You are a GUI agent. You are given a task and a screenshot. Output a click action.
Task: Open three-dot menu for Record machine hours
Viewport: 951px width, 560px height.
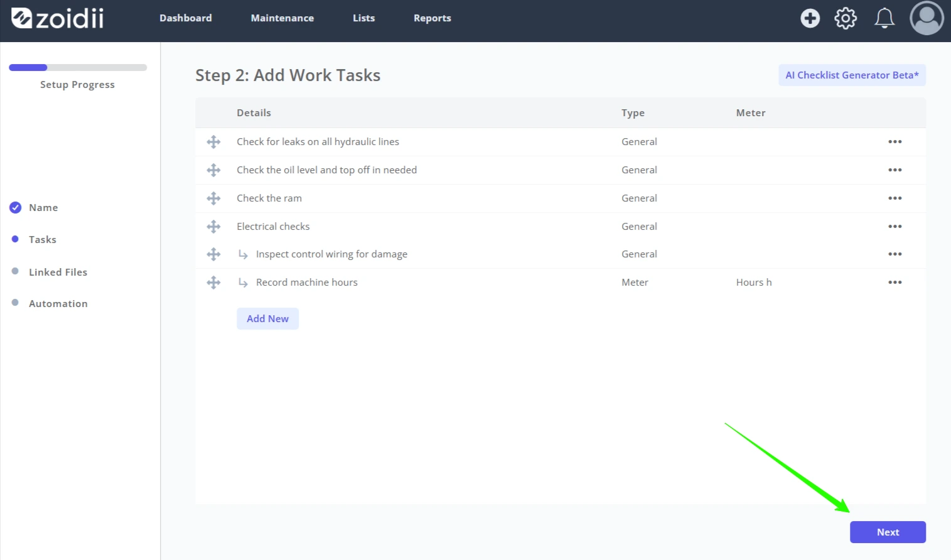pos(895,283)
